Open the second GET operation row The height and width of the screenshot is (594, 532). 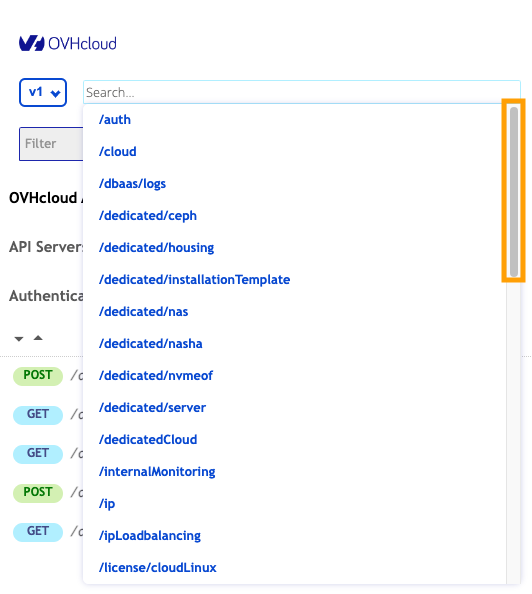(x=48, y=454)
